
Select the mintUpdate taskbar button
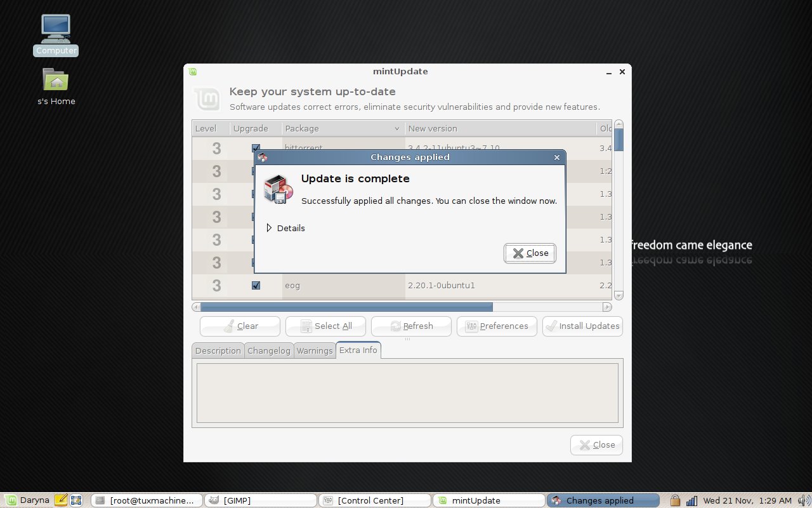488,500
